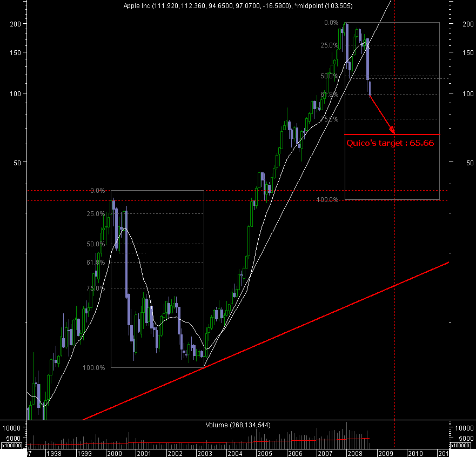Click the 25.0% label of the 2000 retracement

coord(96,213)
